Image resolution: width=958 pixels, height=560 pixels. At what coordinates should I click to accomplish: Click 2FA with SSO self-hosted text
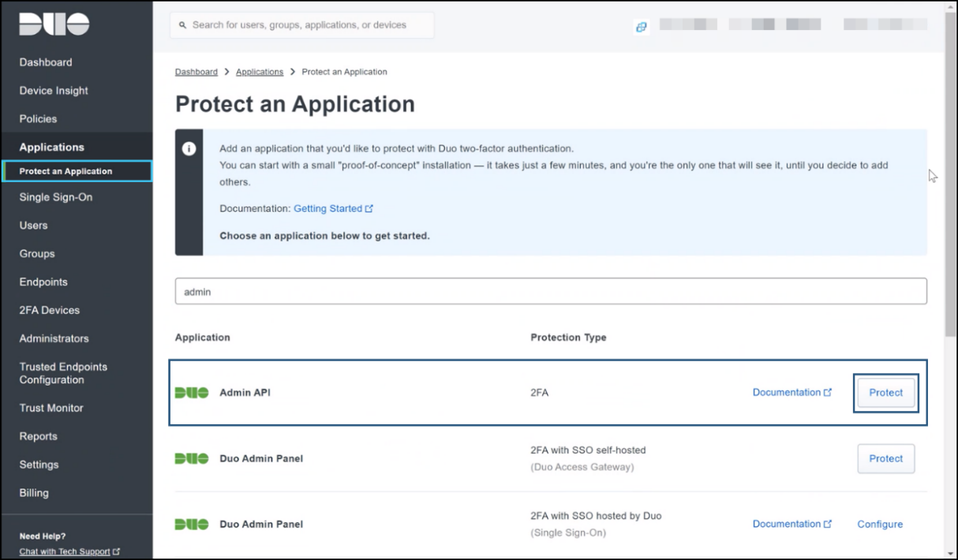pos(589,450)
